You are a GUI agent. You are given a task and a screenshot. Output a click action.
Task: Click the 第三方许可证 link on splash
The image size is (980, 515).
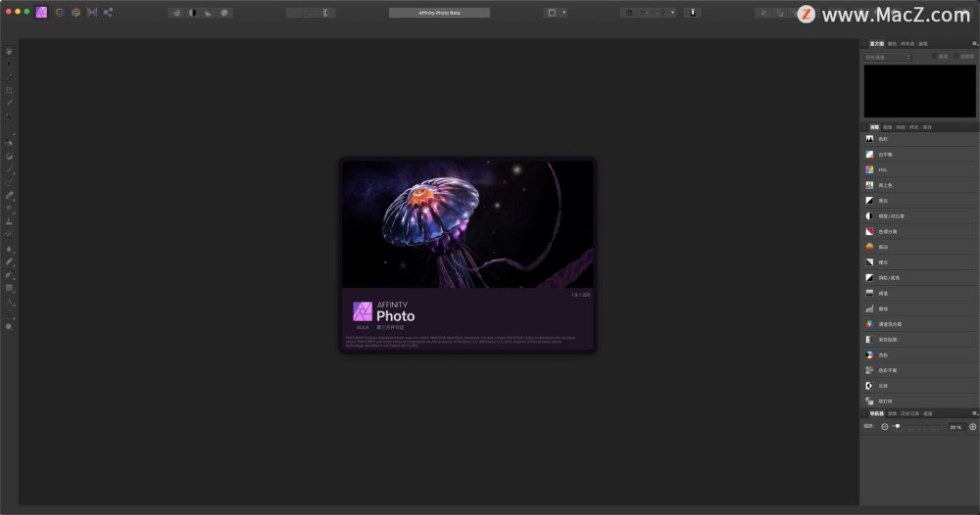(390, 327)
